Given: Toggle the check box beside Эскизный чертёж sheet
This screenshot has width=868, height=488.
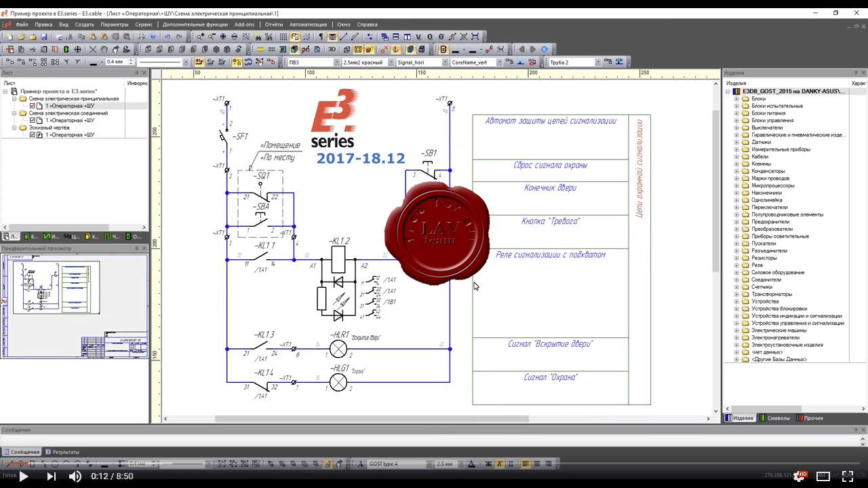Looking at the screenshot, I should coord(32,134).
